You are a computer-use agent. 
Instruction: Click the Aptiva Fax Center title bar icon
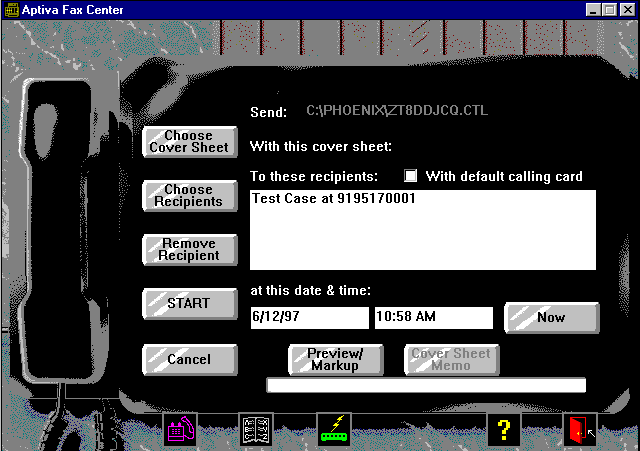[9, 9]
